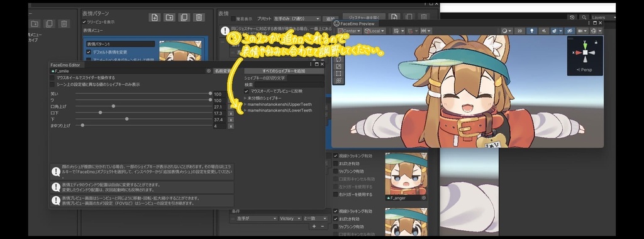Open the Layers dropdown in Unity top bar
This screenshot has width=644, height=239.
tap(603, 18)
